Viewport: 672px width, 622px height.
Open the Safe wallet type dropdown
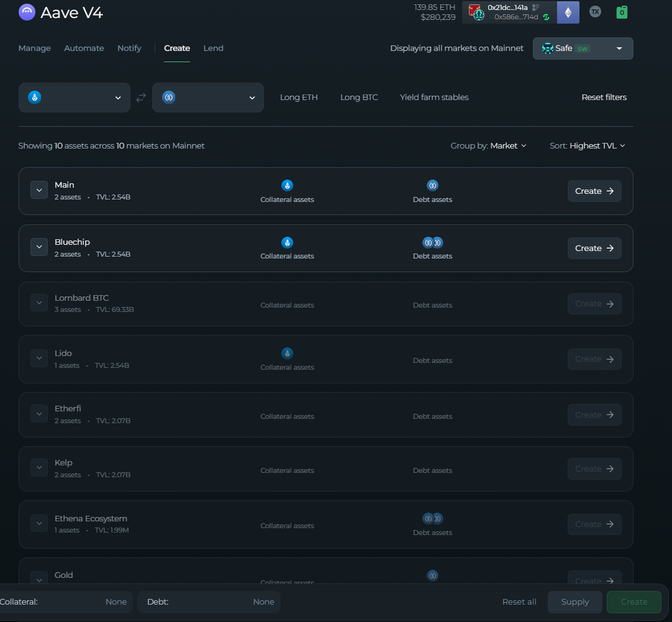click(583, 48)
